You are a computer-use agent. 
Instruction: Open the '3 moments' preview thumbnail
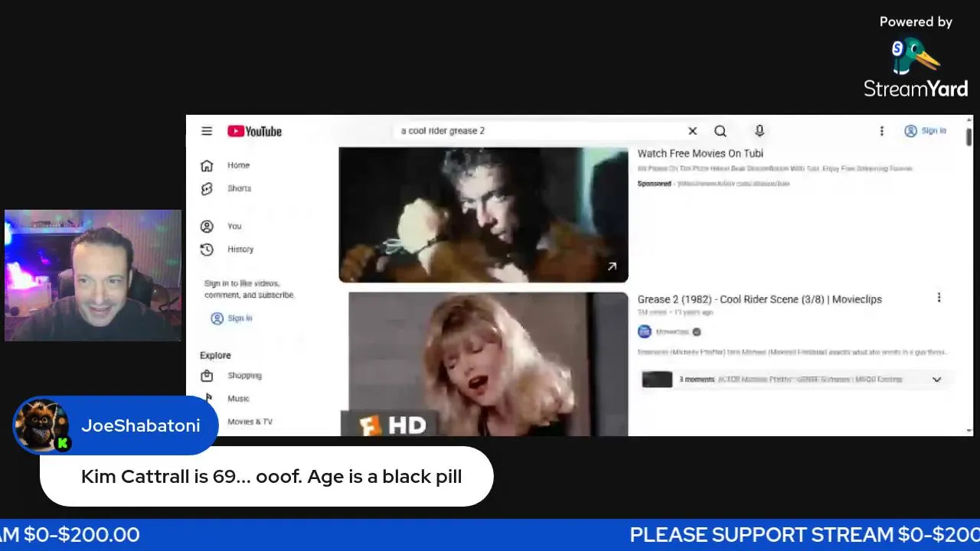[x=657, y=379]
